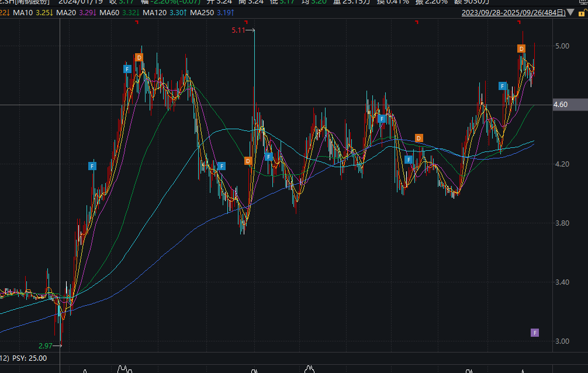Click the 3.40 price axis label
The width and height of the screenshot is (588, 373).
pos(562,282)
